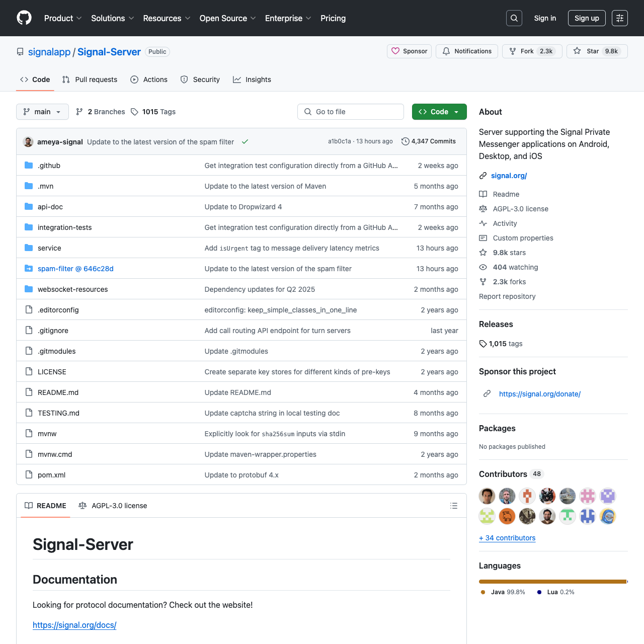
Task: Click the pom.xml file icon
Action: 29,475
